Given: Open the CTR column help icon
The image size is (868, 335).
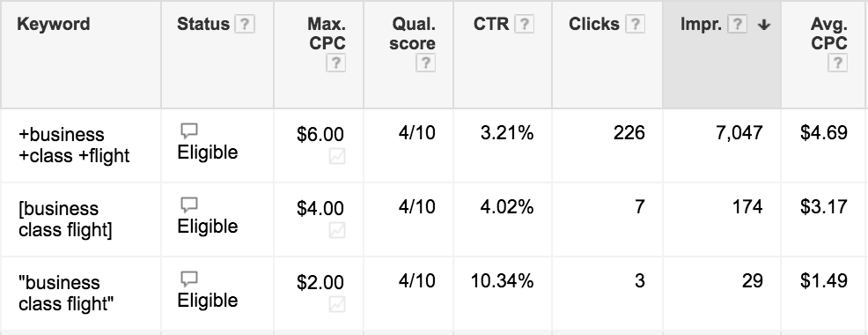Looking at the screenshot, I should click(524, 25).
